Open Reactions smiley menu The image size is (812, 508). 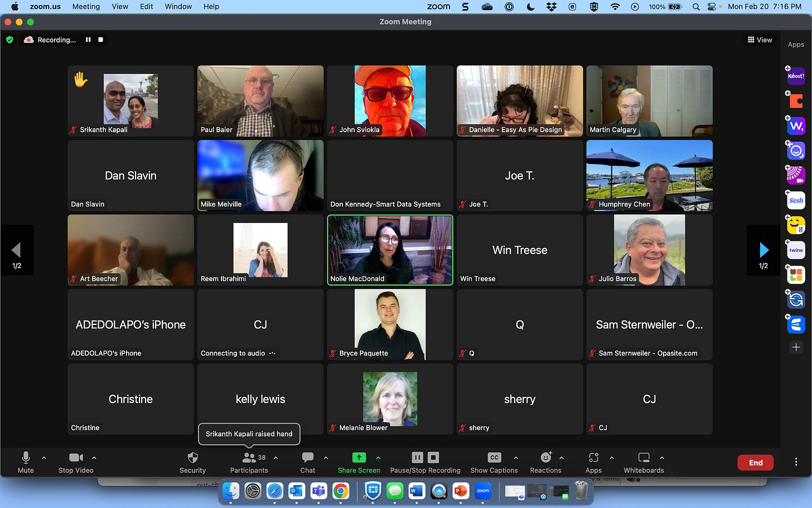(x=546, y=462)
